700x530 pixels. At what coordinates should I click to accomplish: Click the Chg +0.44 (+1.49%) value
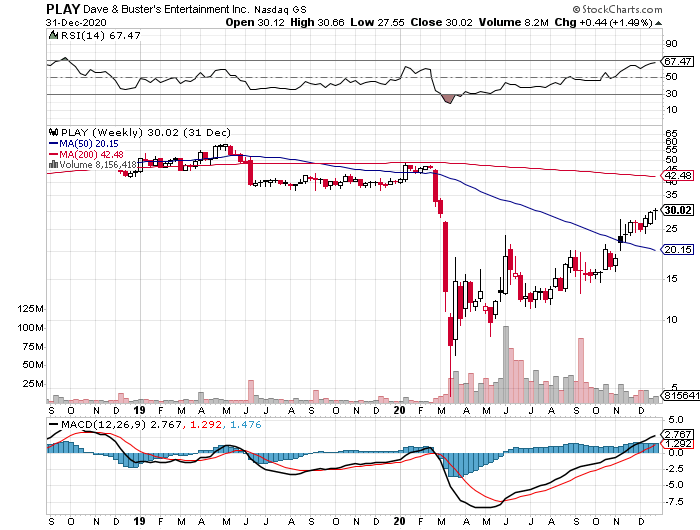click(604, 22)
